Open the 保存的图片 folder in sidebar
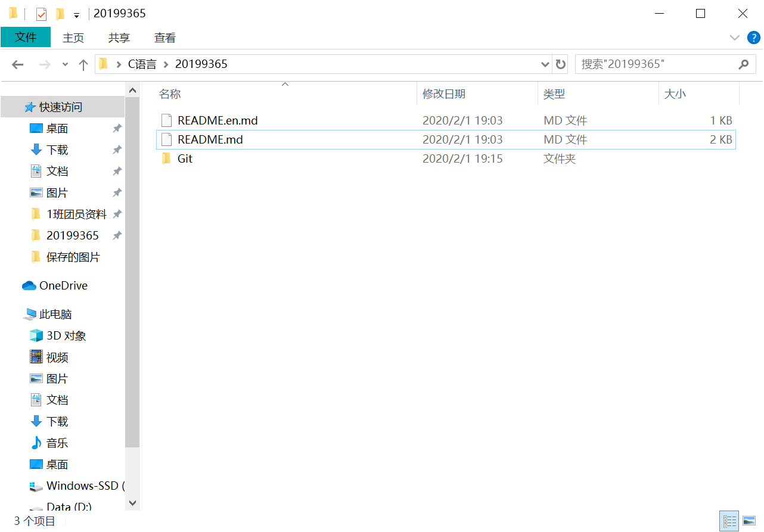This screenshot has width=764, height=532. tap(73, 257)
